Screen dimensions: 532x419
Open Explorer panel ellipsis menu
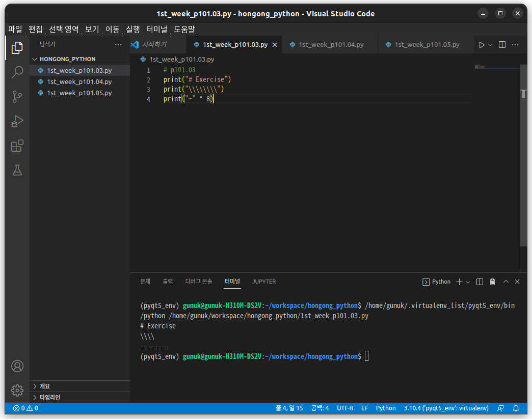(x=118, y=44)
